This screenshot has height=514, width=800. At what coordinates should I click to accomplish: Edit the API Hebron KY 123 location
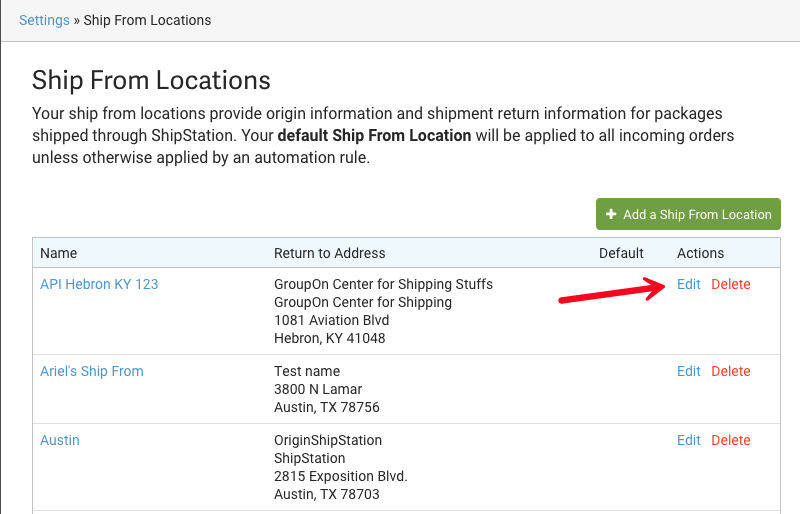coord(688,284)
